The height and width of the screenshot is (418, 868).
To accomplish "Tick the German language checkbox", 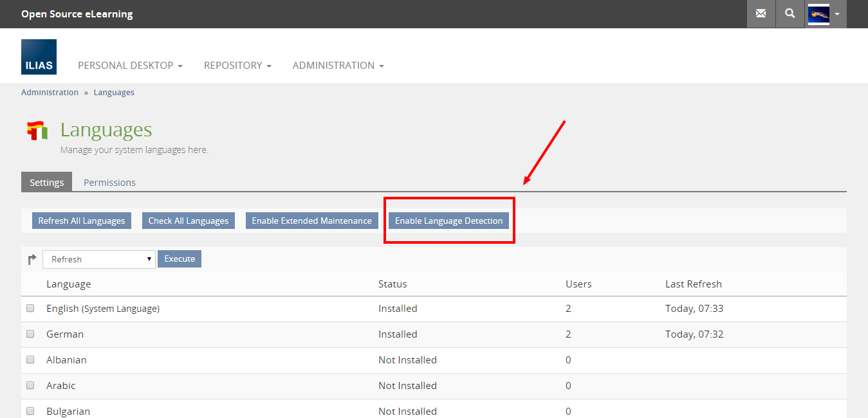I will 30,334.
